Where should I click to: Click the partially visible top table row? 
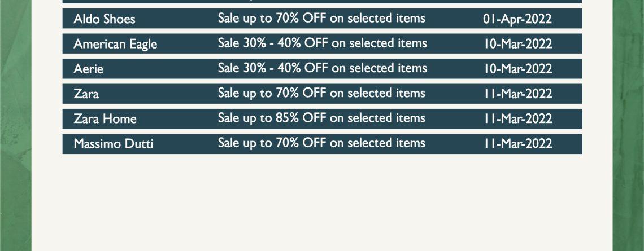point(322,1)
